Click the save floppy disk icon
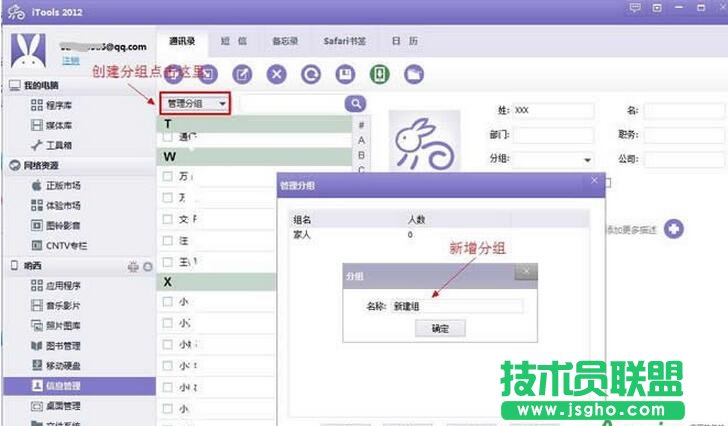The width and height of the screenshot is (728, 426). click(345, 74)
